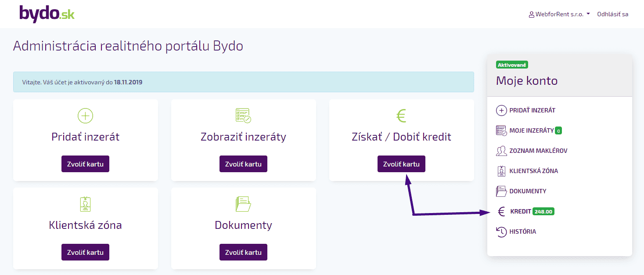Open the Moje konto panel header
The width and height of the screenshot is (644, 275).
[x=526, y=81]
